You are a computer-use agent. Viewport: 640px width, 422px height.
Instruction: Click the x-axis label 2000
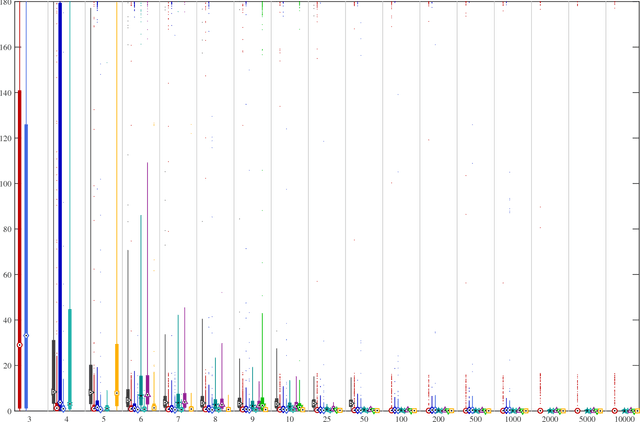click(548, 419)
